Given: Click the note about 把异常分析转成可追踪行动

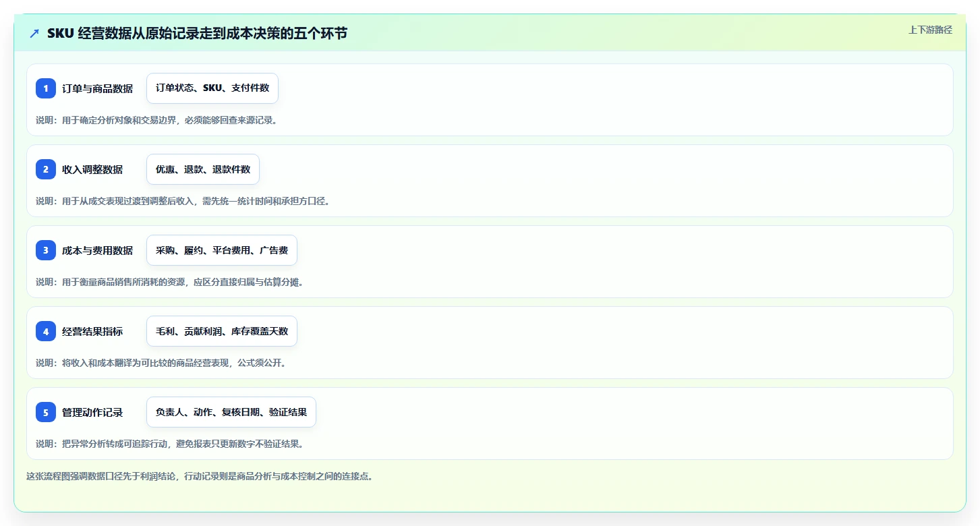Looking at the screenshot, I should coord(170,444).
